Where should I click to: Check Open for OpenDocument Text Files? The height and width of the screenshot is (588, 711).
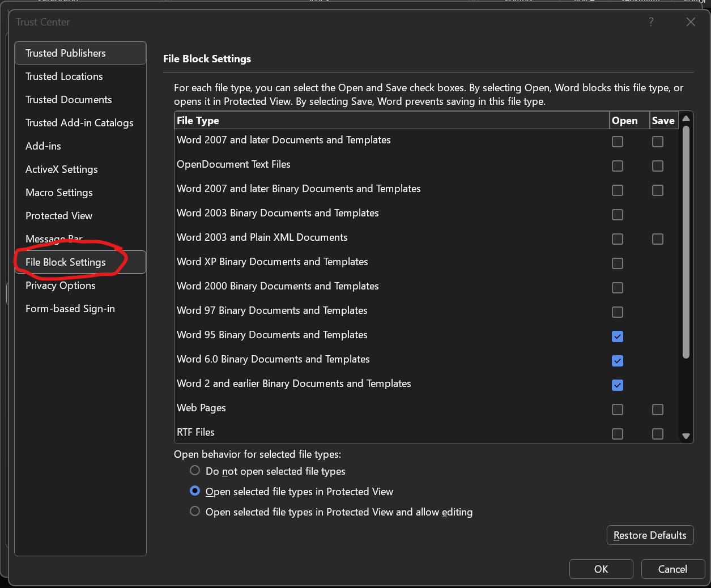(618, 166)
